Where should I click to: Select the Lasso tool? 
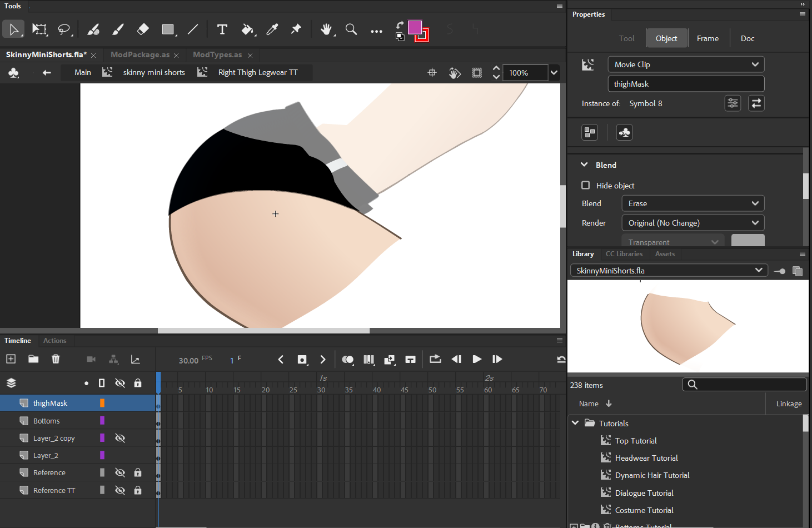64,29
